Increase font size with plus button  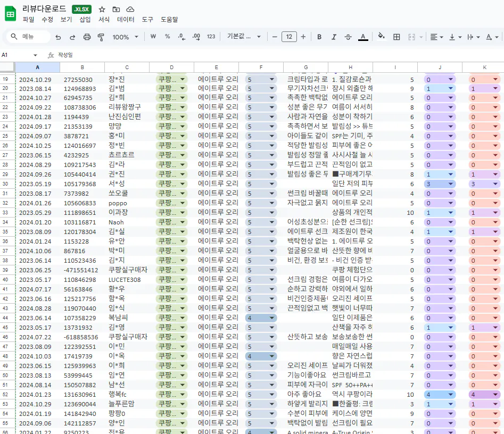[303, 37]
